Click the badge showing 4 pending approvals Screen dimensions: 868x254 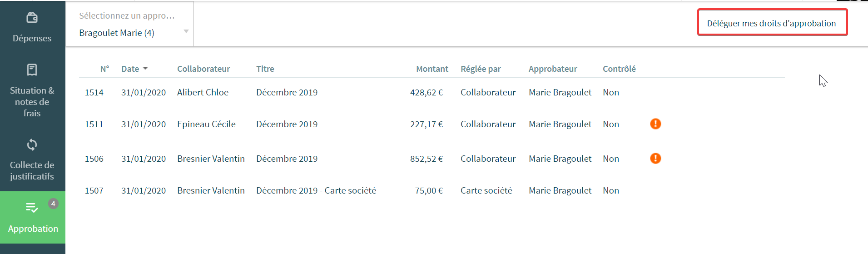[53, 204]
